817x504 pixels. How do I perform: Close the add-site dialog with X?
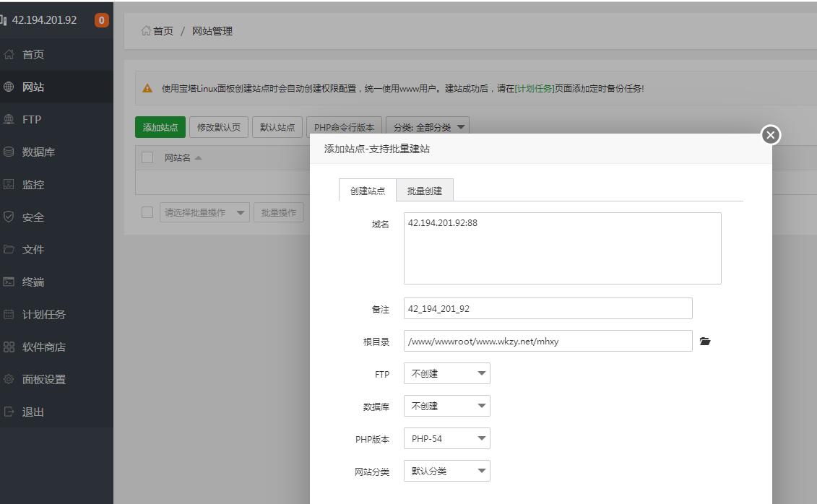tap(771, 135)
